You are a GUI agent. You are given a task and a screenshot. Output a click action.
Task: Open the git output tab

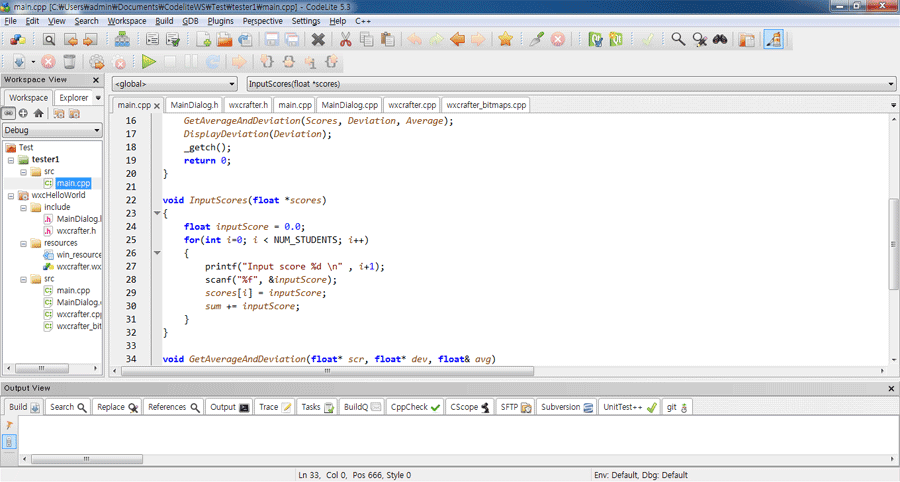click(677, 407)
